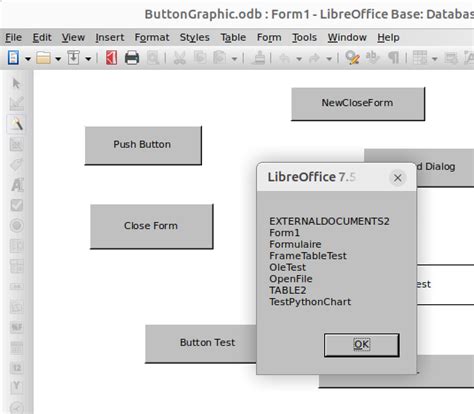474x414 pixels.
Task: Click the OpenFile entry in dialog
Action: point(291,279)
